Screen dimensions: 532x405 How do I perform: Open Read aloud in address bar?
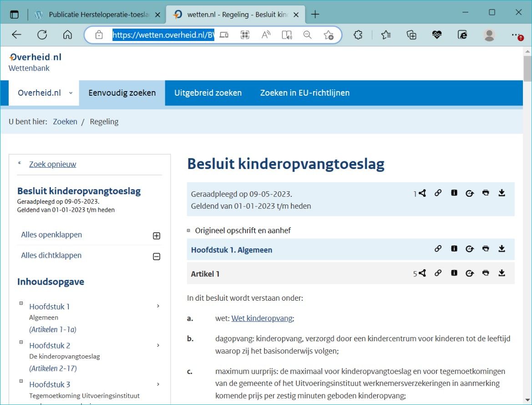click(266, 35)
